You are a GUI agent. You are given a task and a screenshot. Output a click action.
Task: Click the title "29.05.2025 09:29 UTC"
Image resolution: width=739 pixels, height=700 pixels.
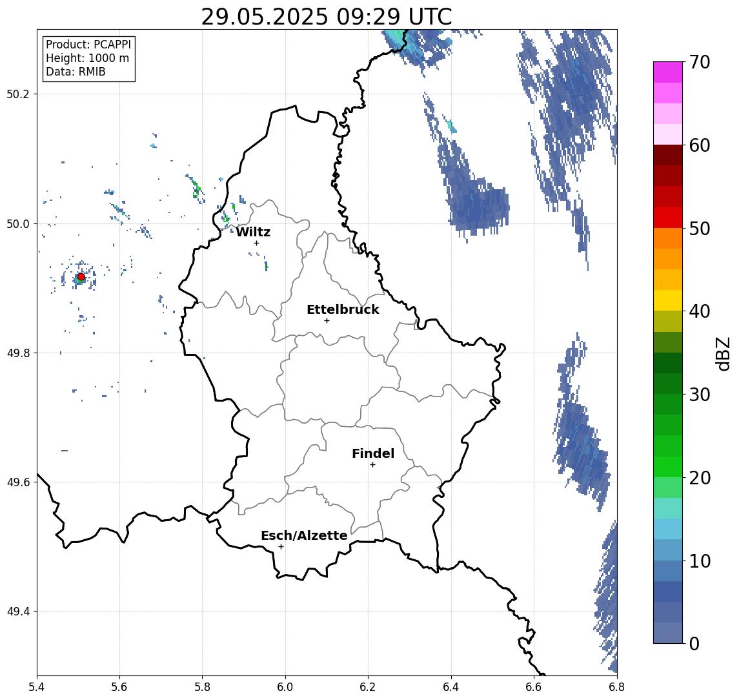click(x=327, y=17)
